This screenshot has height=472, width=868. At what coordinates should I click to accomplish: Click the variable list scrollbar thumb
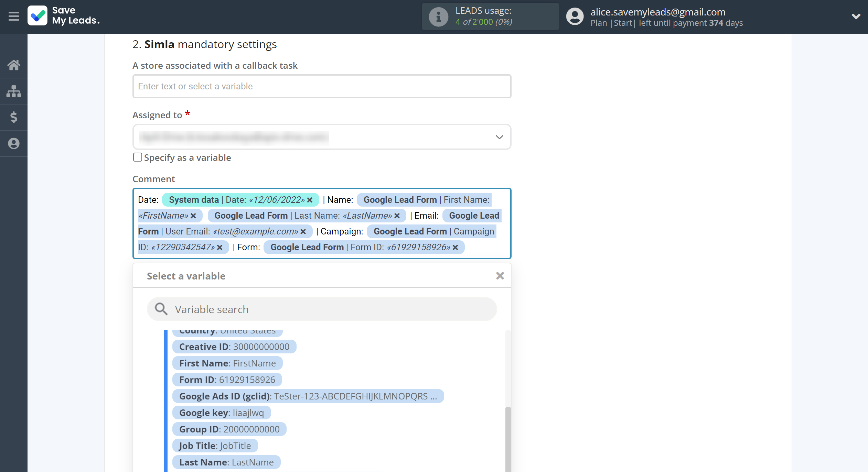click(508, 439)
